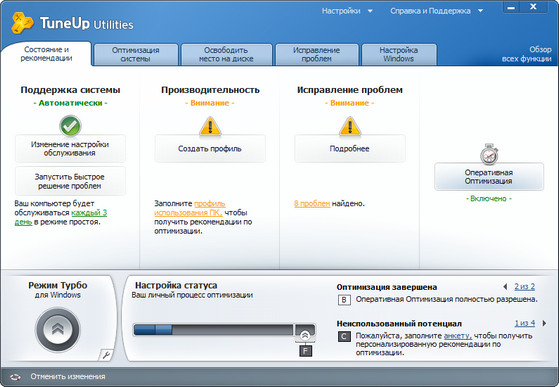559x387 pixels.
Task: Go to previous completed optimization arrow
Action: 505,287
